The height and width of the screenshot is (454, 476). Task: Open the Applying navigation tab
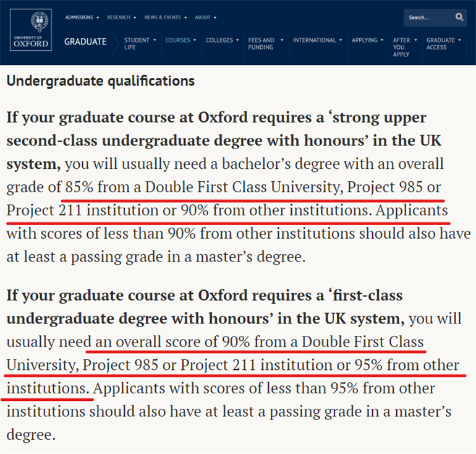pos(364,40)
